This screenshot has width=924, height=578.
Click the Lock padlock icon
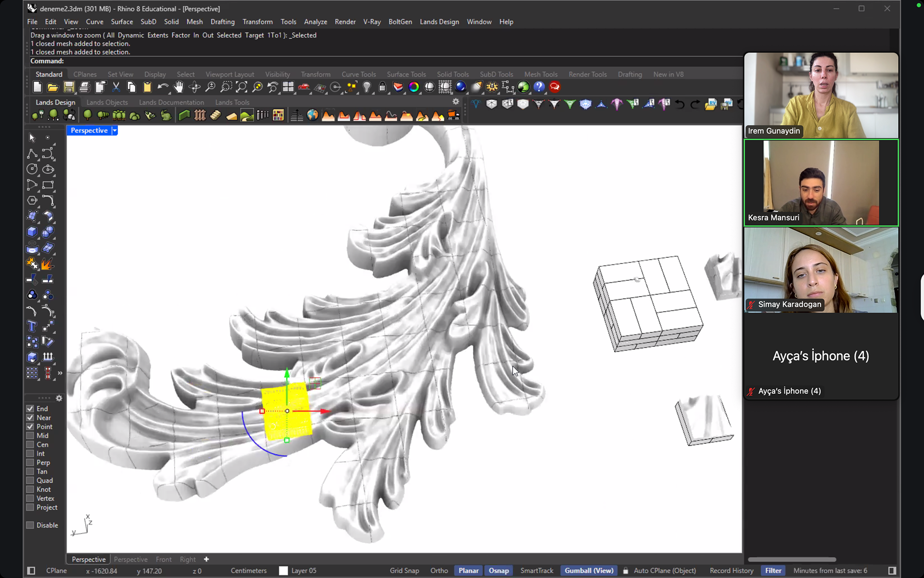pos(382,87)
